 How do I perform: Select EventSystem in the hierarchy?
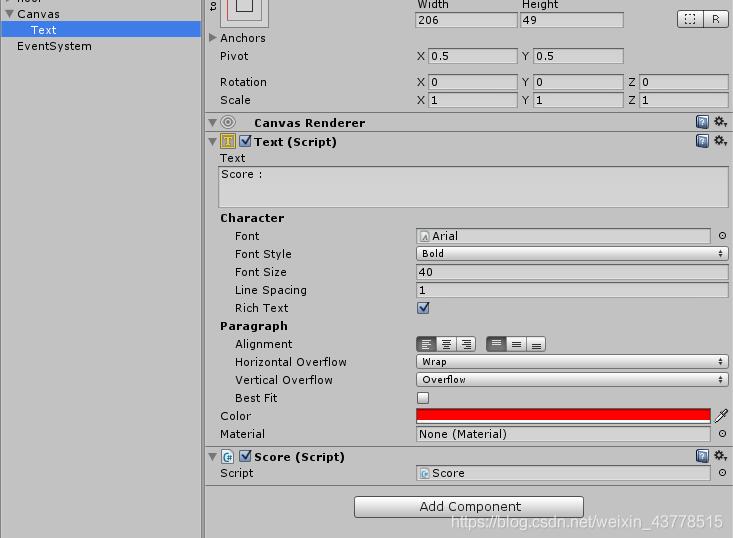coord(54,46)
